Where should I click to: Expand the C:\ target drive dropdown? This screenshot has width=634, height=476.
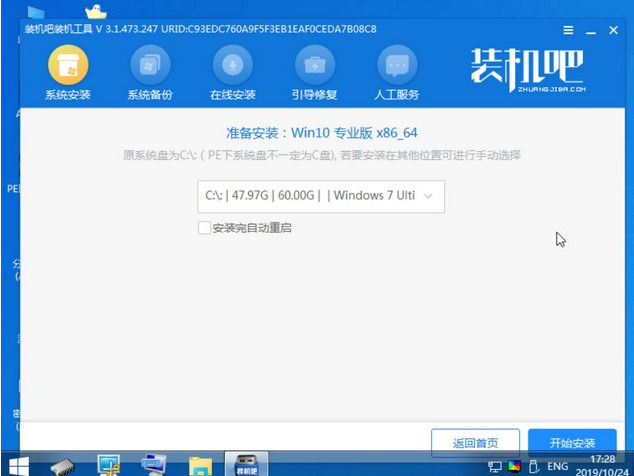(x=321, y=197)
